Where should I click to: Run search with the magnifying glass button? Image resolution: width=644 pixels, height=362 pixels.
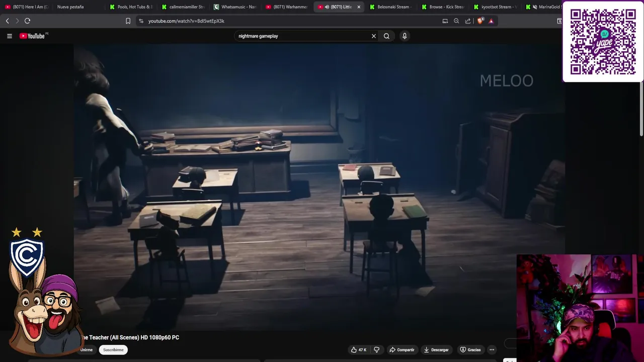[x=386, y=36]
